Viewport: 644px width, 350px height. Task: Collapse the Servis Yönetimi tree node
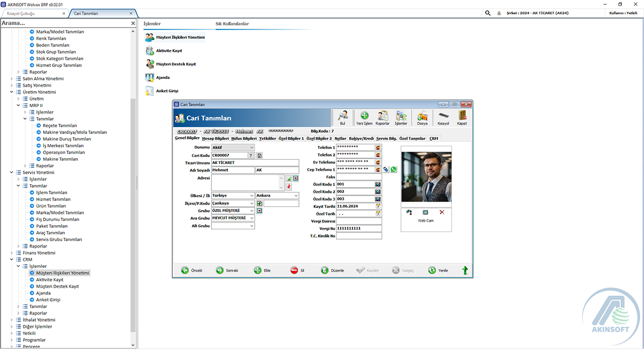point(11,172)
